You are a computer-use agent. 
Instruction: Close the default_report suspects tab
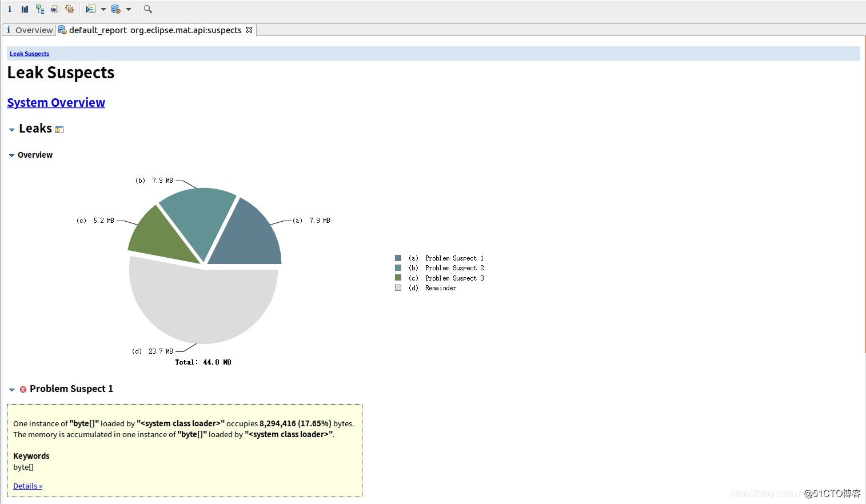(x=249, y=30)
